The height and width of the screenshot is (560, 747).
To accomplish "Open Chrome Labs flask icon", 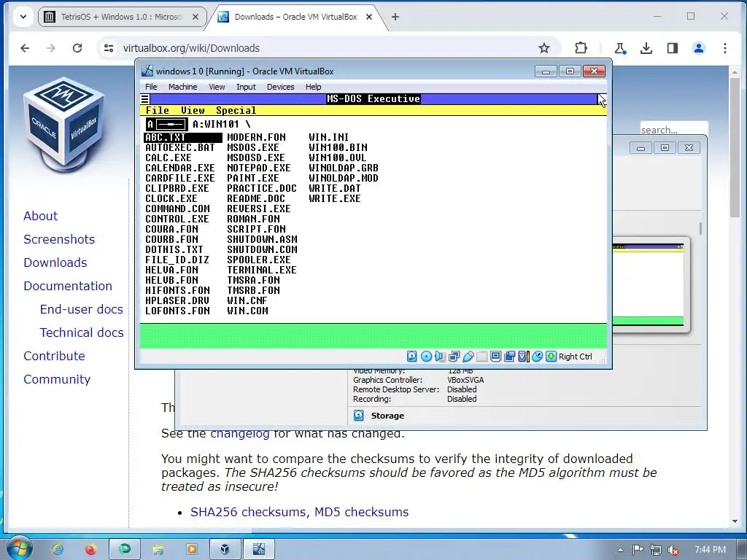I will (x=620, y=48).
